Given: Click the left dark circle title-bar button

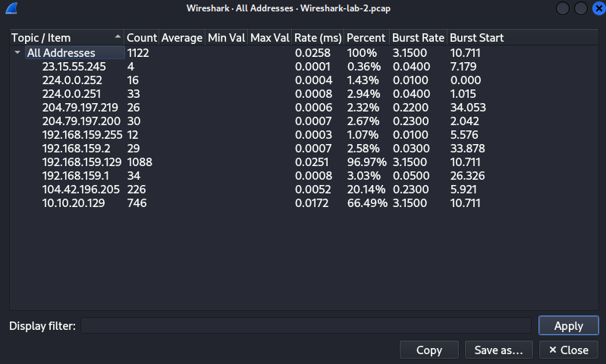Looking at the screenshot, I should tap(562, 8).
